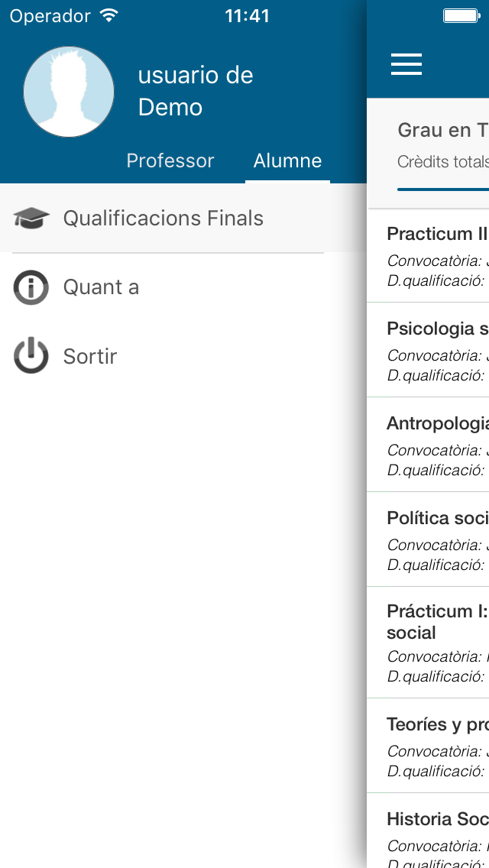The height and width of the screenshot is (868, 489).
Task: Open the Practicum II subject row
Action: click(x=428, y=256)
